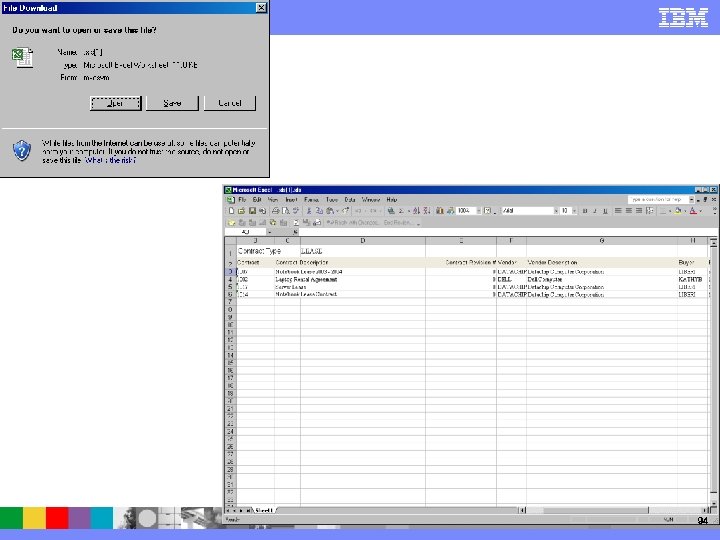The image size is (720, 540).
Task: Click the Excel file icon in download dialog
Action: pyautogui.click(x=22, y=57)
